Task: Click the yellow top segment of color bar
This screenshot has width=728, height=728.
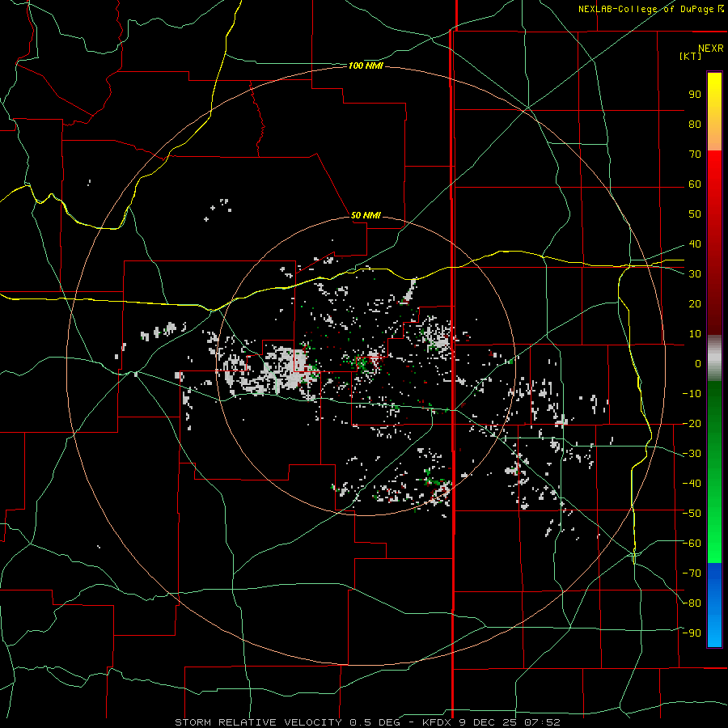Action: click(x=714, y=112)
